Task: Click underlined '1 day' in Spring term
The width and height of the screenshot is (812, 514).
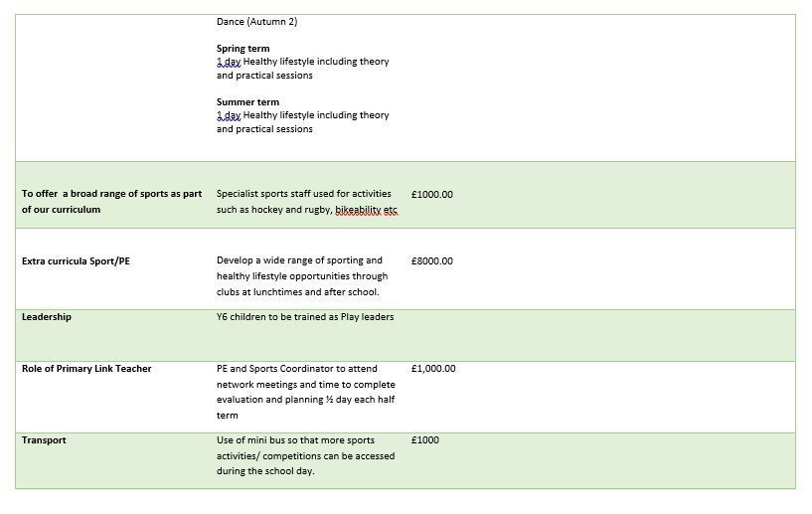Action: click(229, 62)
